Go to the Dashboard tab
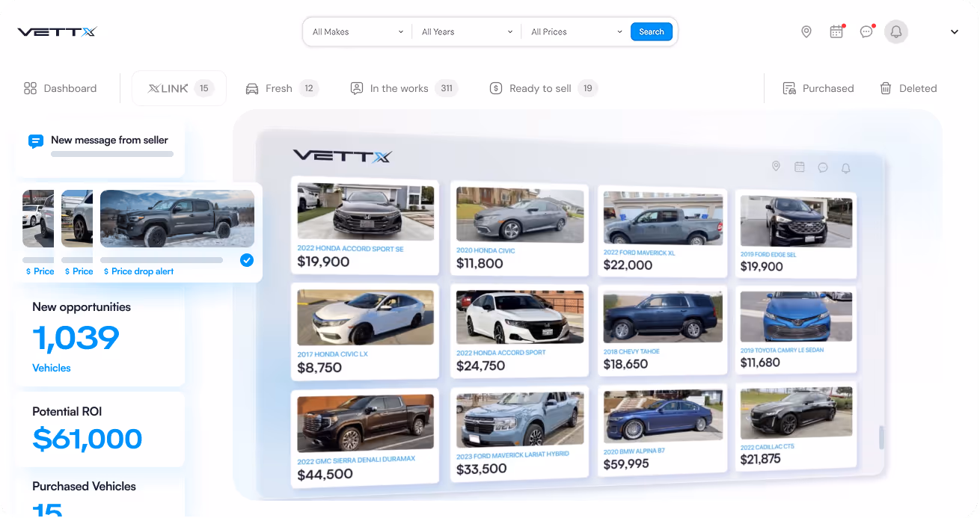This screenshot has width=980, height=518. coord(61,88)
